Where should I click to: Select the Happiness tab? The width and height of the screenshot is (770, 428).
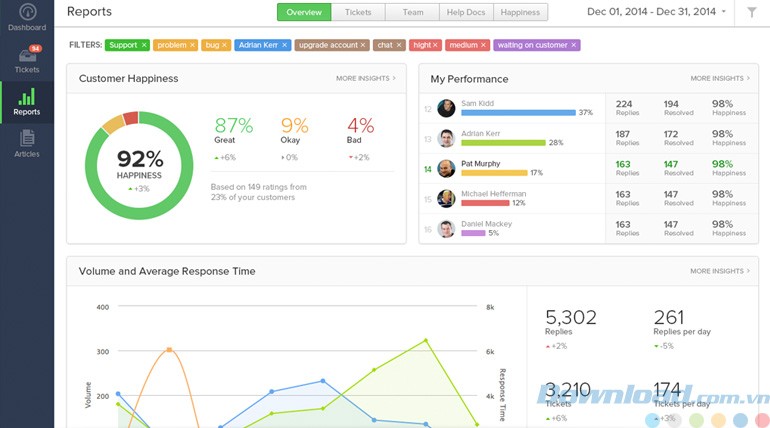coord(519,12)
